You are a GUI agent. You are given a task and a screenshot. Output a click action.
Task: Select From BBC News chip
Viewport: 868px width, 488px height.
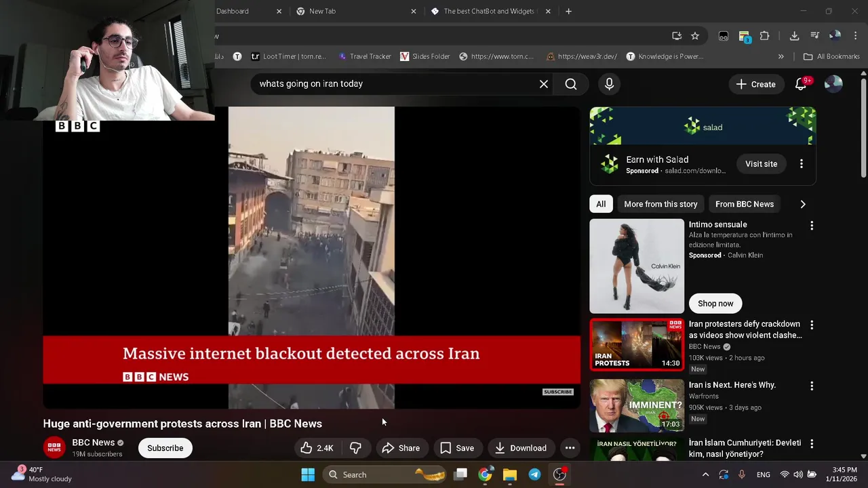pyautogui.click(x=744, y=204)
